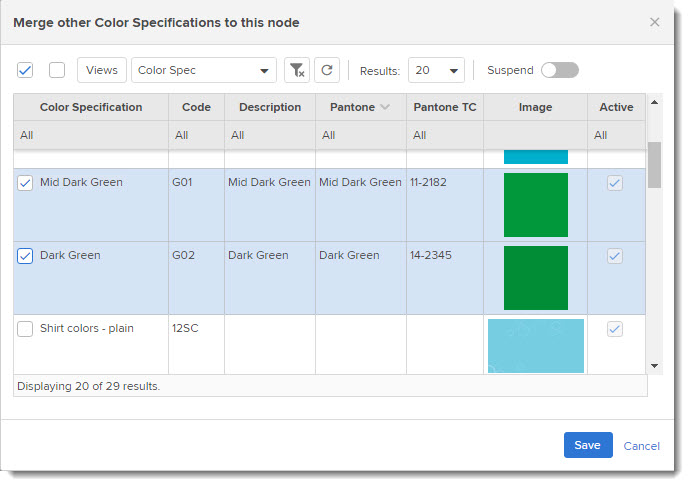Screen dimensions: 689x486
Task: Click Mid Dark Green description cell
Action: pyautogui.click(x=270, y=205)
